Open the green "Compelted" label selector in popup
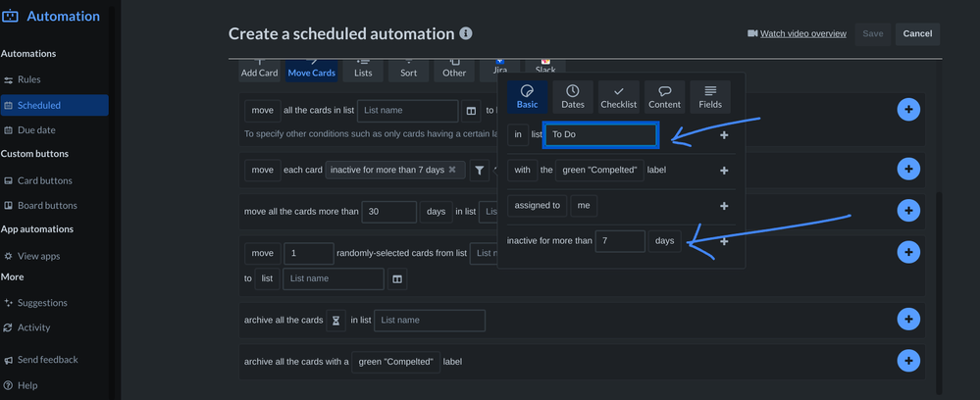The image size is (980, 400). [x=599, y=170]
